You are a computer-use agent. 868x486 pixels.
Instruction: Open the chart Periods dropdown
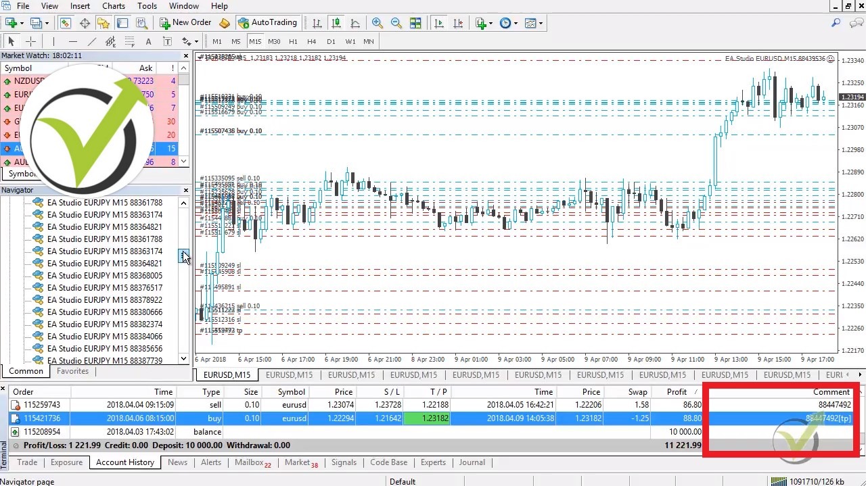tap(507, 22)
